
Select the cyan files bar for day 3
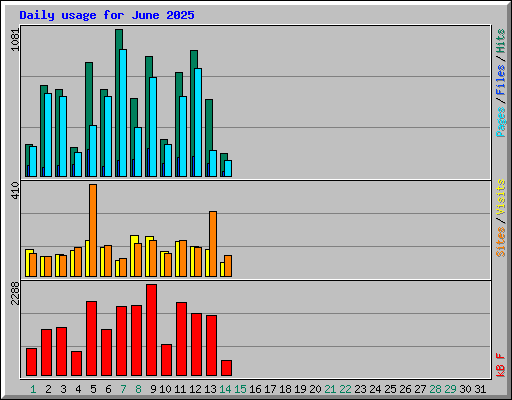click(63, 136)
